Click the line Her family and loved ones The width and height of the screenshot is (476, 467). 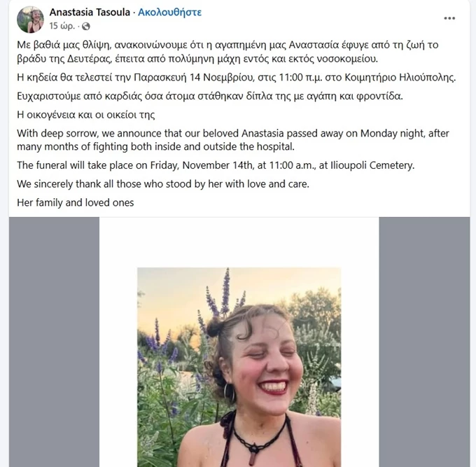[75, 203]
